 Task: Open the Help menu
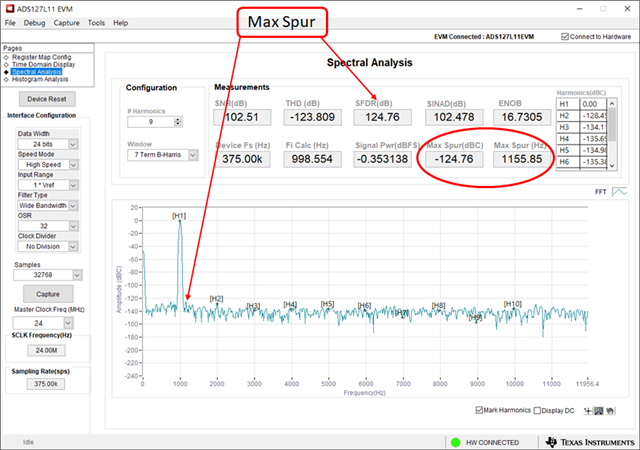tap(120, 23)
